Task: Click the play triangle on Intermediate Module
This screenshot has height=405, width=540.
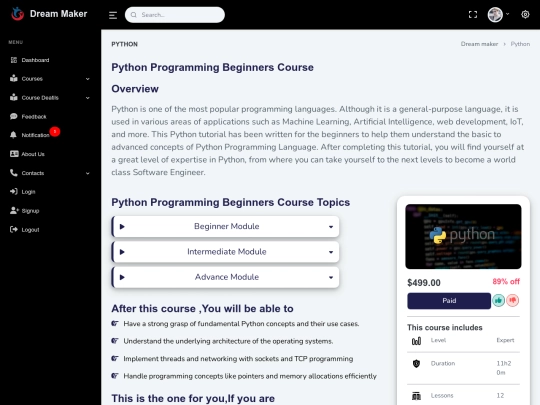Action: tap(122, 252)
